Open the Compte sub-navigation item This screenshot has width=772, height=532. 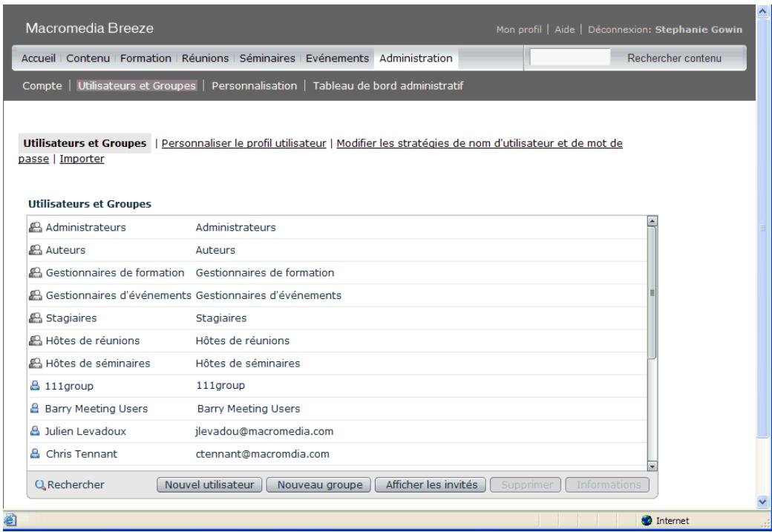coord(42,85)
